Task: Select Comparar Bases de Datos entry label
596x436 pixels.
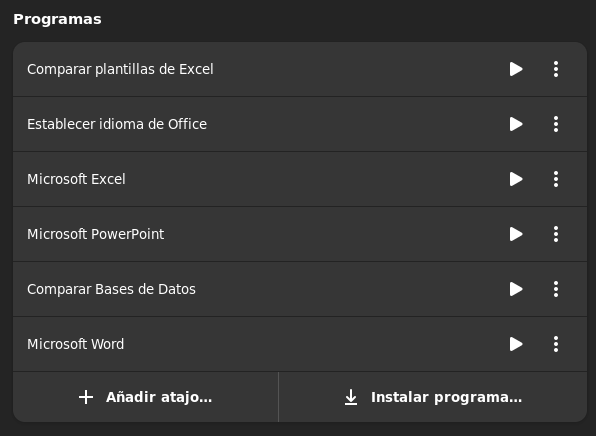Action: [x=111, y=289]
